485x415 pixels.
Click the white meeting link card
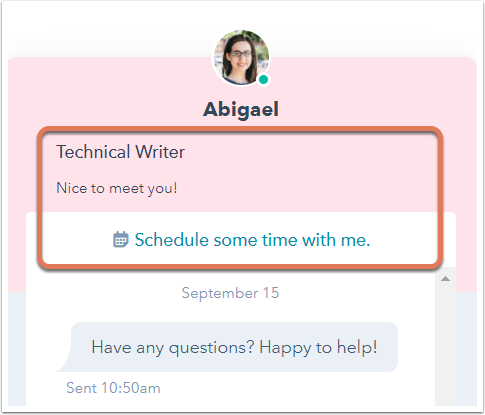coord(240,238)
